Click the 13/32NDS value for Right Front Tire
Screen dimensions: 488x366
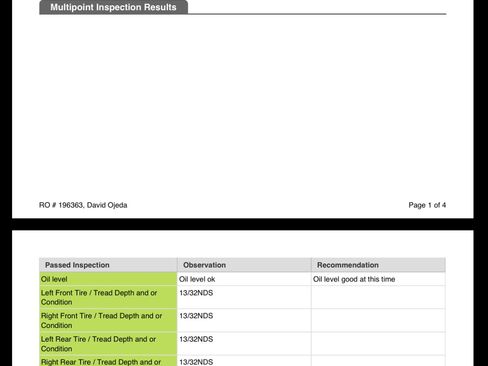[x=196, y=316]
